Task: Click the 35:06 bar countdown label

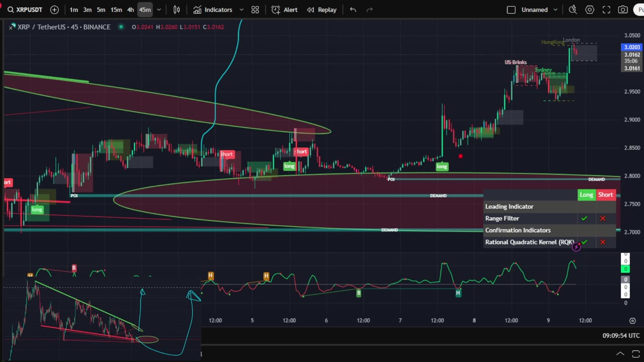Action: (631, 61)
